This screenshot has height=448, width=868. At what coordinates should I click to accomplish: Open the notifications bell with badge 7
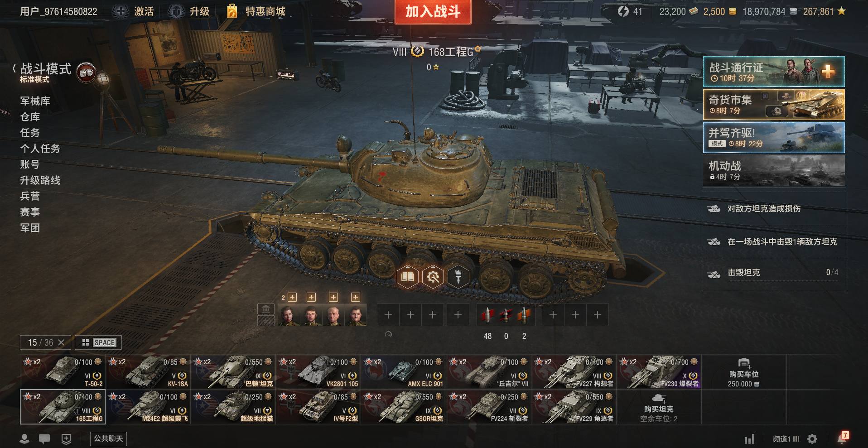[843, 438]
